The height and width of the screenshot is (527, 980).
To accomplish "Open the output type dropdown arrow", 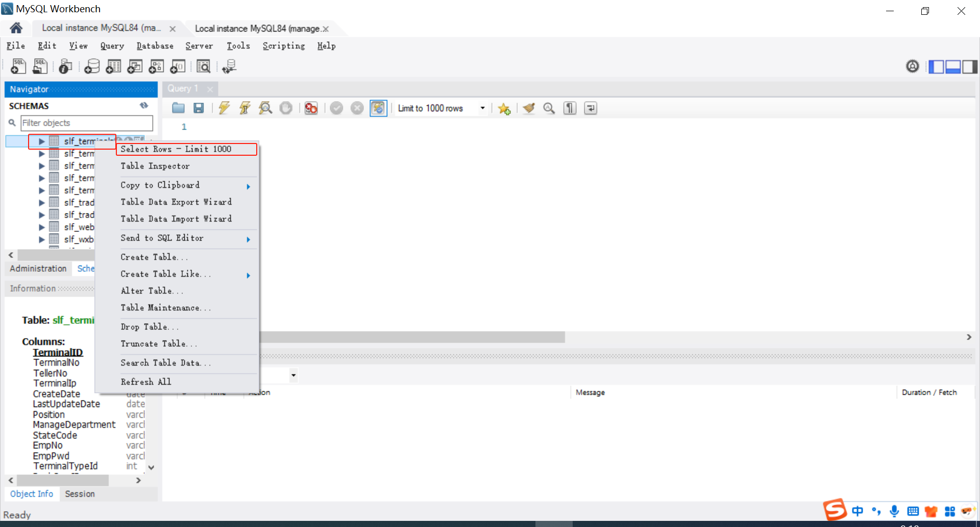I will (x=293, y=375).
